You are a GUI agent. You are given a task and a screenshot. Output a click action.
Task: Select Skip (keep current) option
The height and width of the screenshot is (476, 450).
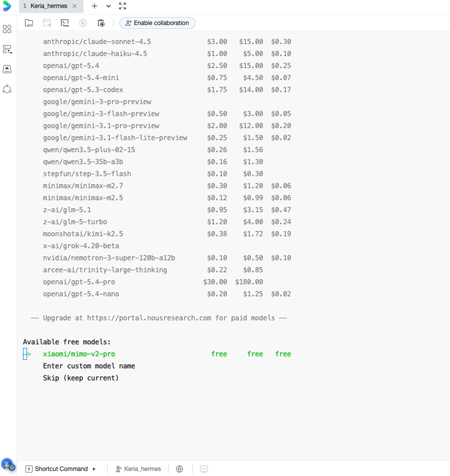(81, 378)
